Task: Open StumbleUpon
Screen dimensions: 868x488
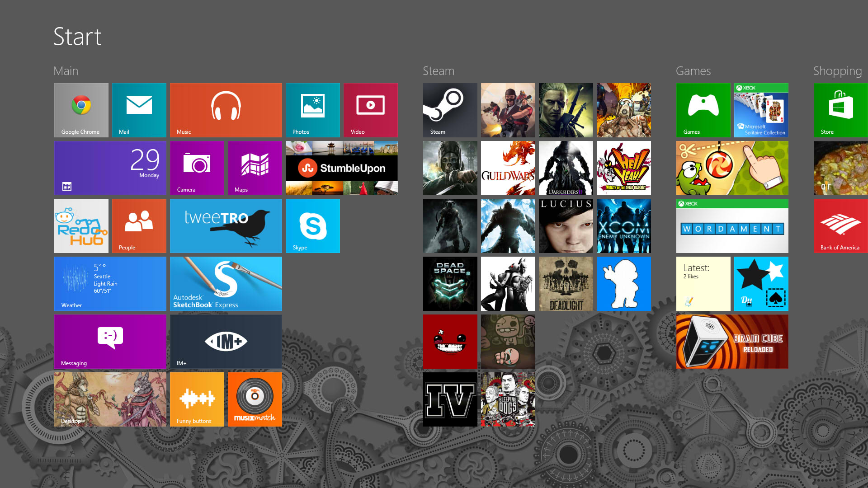Action: tap(341, 168)
